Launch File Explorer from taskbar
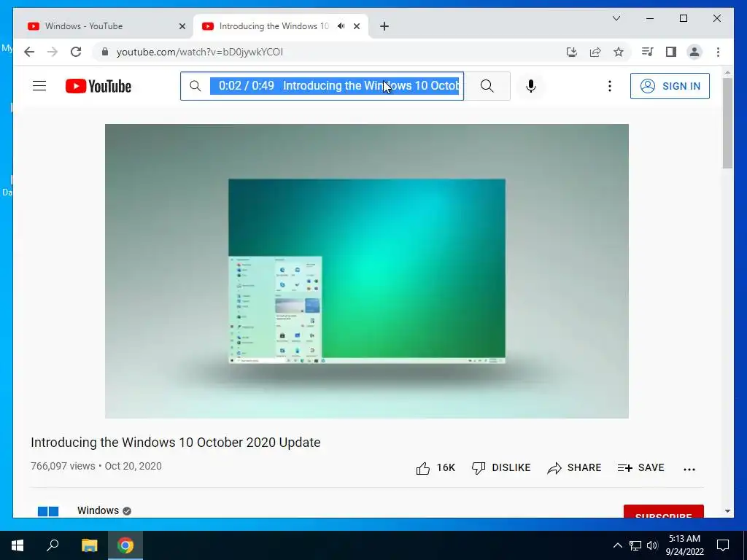 [x=89, y=545]
